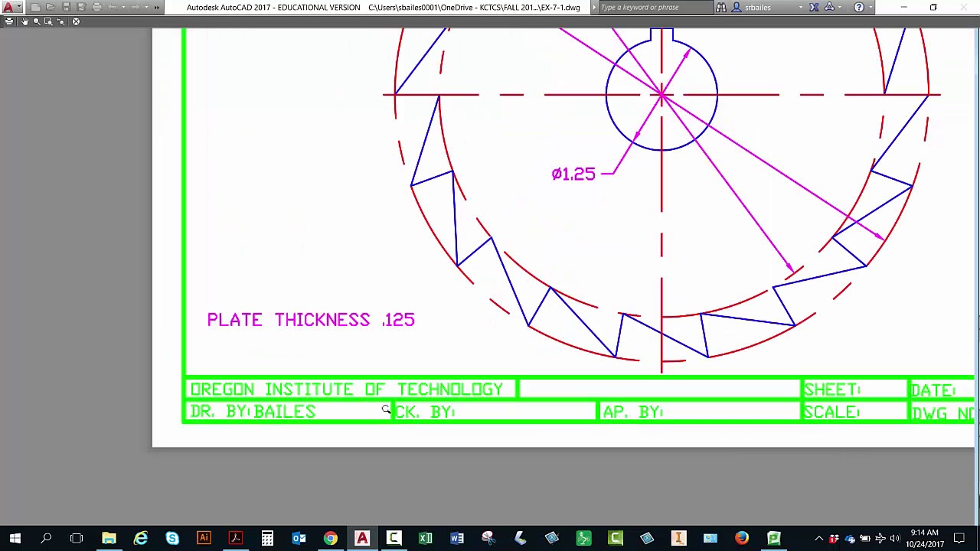Click the Open file icon

[51, 7]
